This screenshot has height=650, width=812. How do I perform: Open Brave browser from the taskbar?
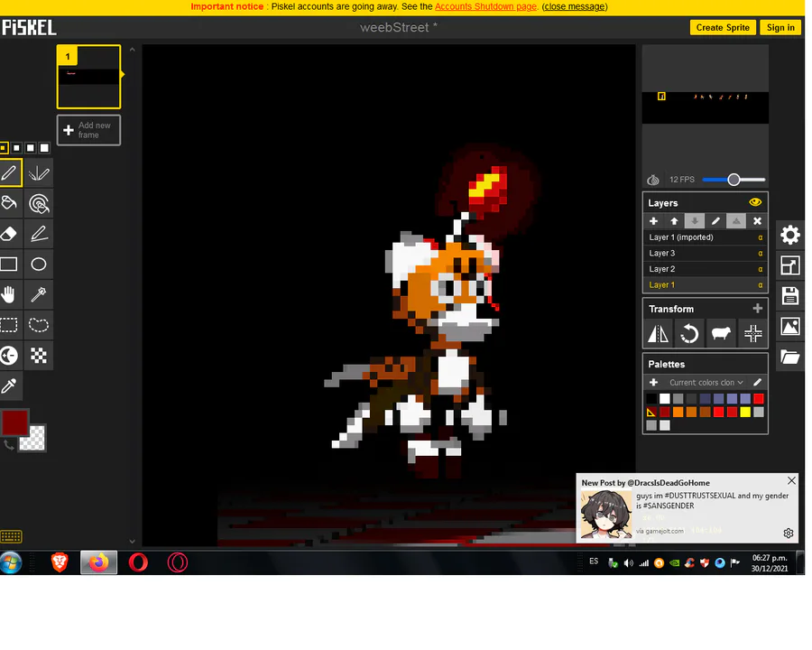tap(60, 562)
